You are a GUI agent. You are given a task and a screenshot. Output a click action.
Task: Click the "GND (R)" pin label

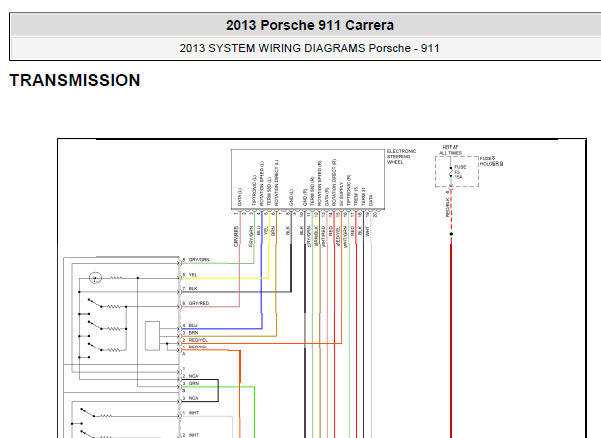(x=305, y=197)
